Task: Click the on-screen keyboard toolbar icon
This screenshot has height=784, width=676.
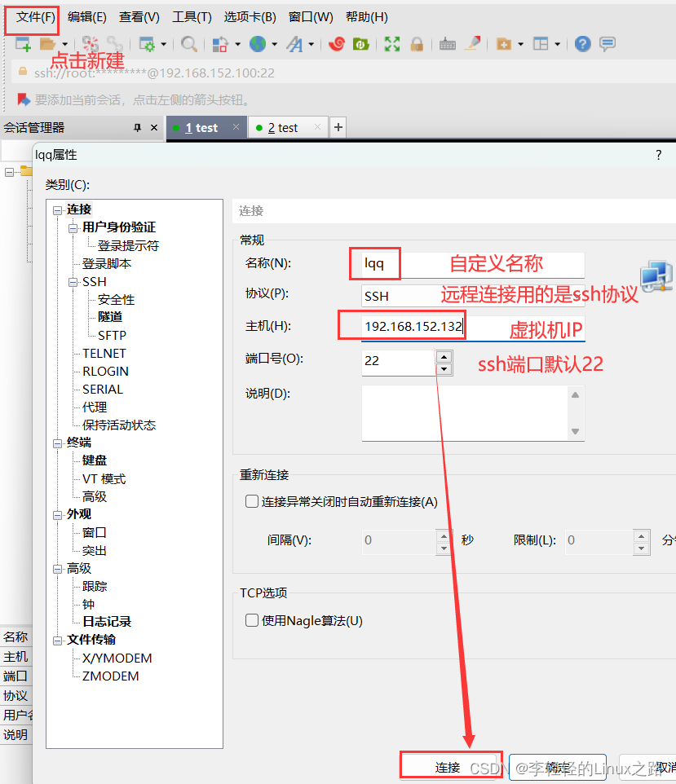Action: (448, 44)
